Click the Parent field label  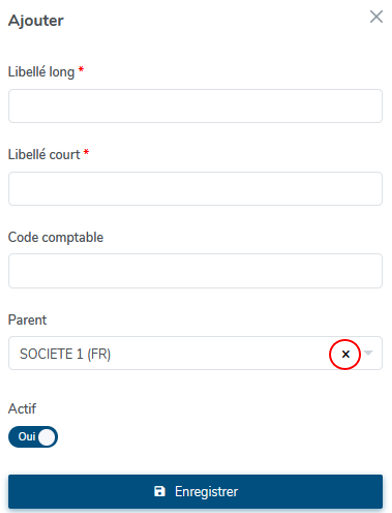point(27,320)
